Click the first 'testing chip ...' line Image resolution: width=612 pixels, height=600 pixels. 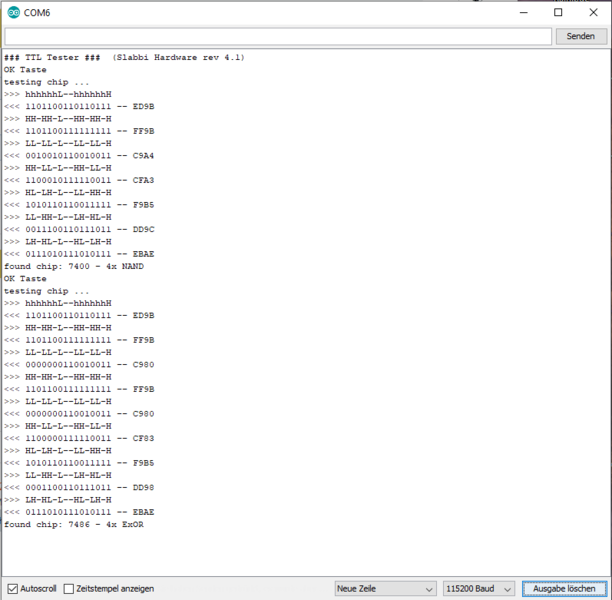point(46,82)
